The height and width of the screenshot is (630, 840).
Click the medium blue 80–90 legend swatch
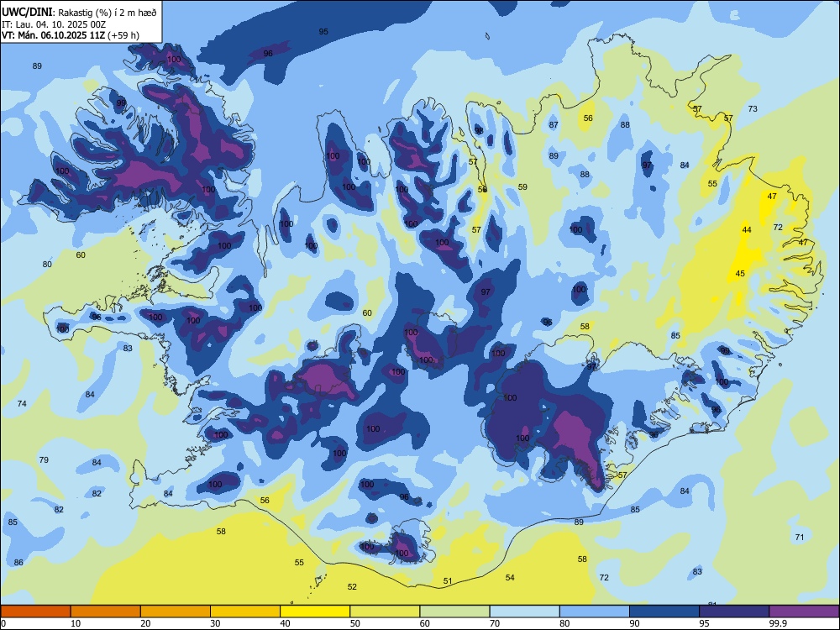pyautogui.click(x=595, y=612)
